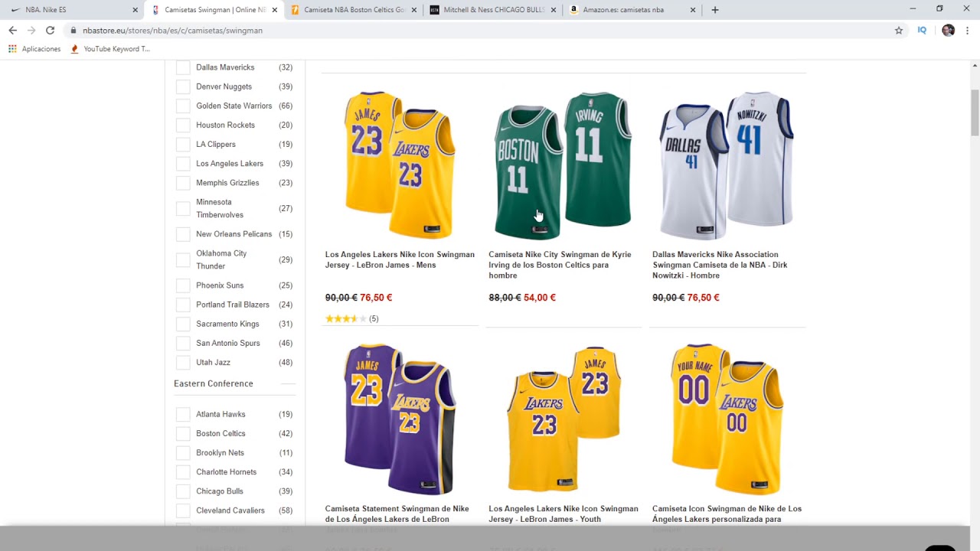
Task: Check the Oklahoma City Thunder filter
Action: pyautogui.click(x=183, y=259)
